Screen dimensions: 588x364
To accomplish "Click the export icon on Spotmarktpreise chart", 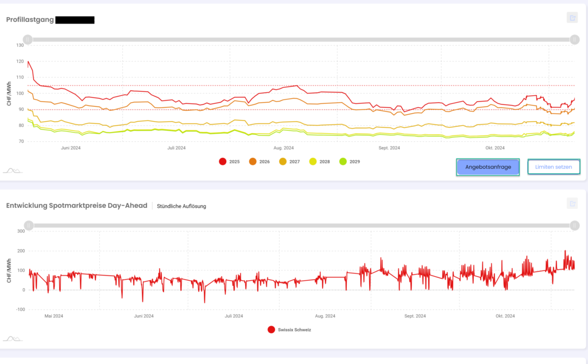I will [x=572, y=204].
